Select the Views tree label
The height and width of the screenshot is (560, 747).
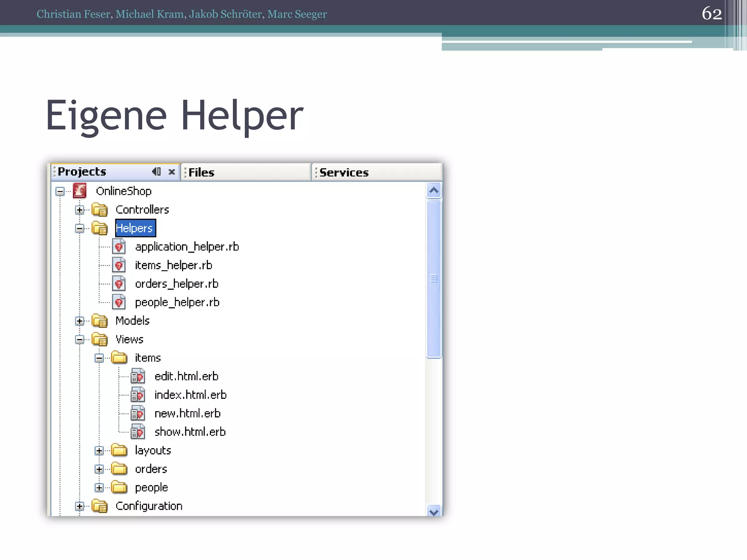click(129, 339)
